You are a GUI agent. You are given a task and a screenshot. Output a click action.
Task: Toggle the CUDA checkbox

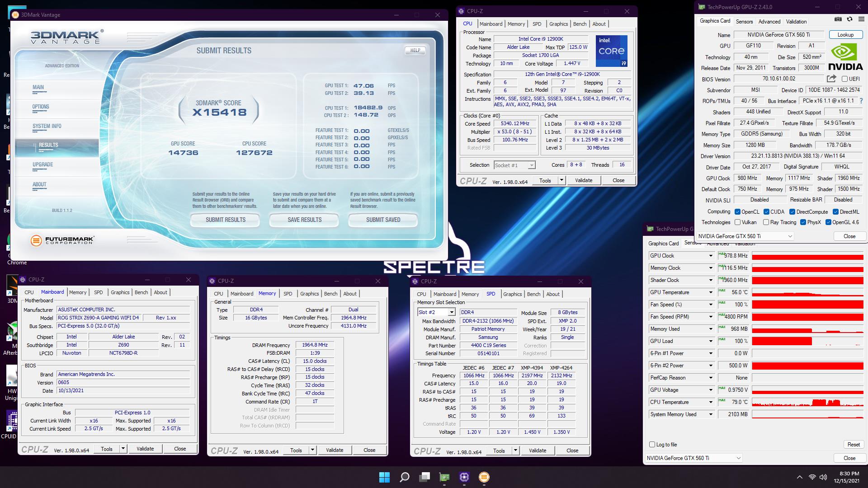pos(766,212)
